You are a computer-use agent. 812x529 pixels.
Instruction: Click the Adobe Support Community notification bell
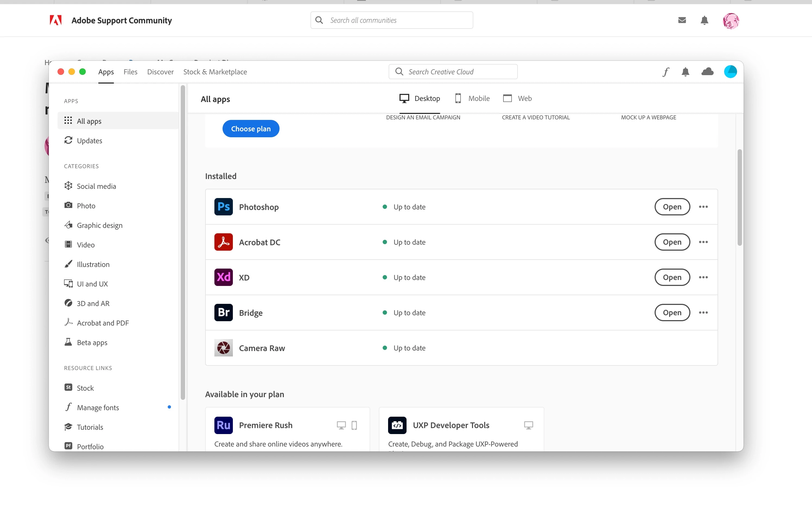pos(704,20)
